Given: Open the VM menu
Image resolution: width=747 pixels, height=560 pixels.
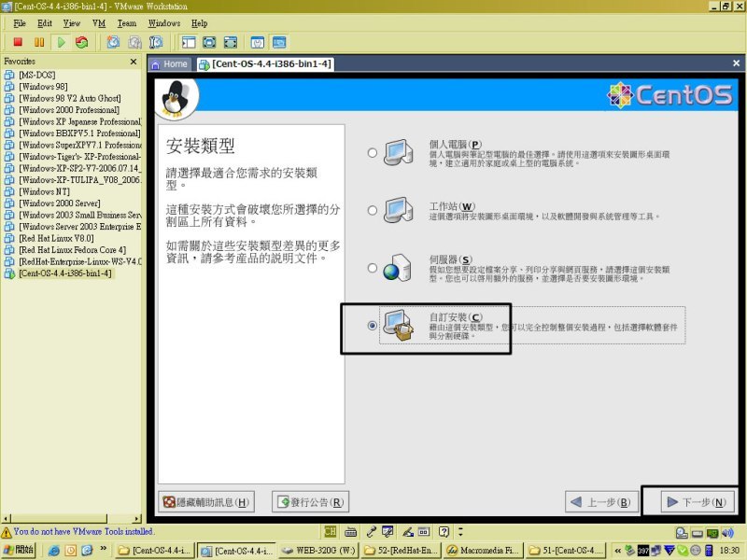Looking at the screenshot, I should point(99,23).
